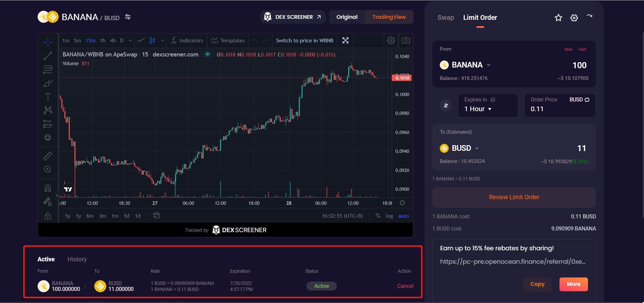Viewport: 644px width, 303px height.
Task: Open the prediction and measurement tools
Action: (x=48, y=124)
